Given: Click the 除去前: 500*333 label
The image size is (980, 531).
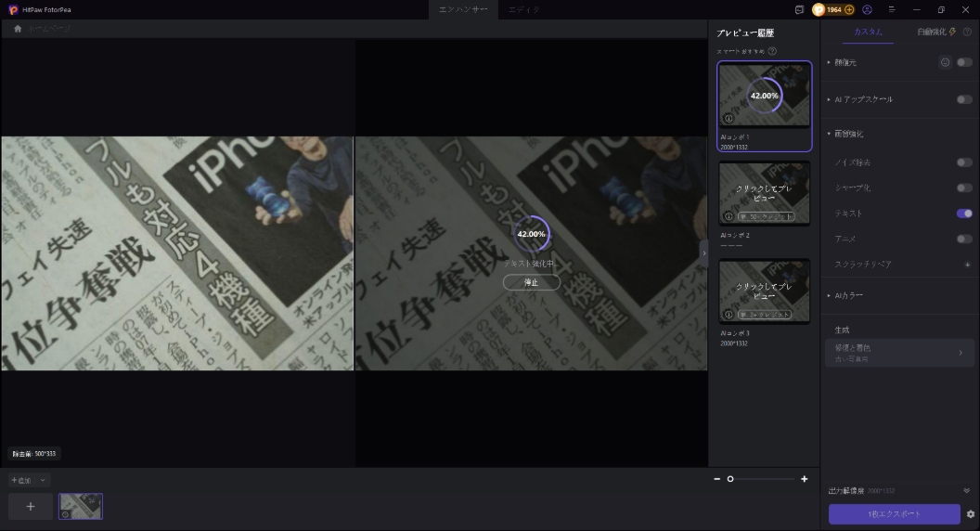Looking at the screenshot, I should click(x=34, y=454).
